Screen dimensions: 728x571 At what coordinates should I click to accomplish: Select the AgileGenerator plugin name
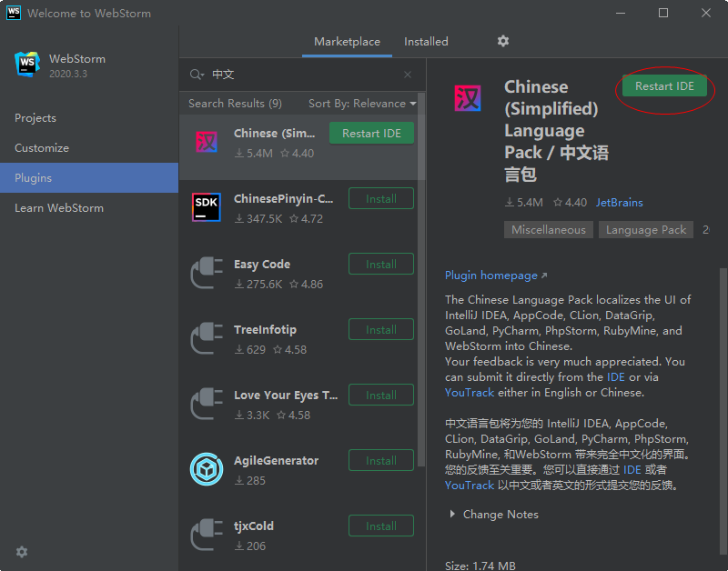(x=277, y=461)
